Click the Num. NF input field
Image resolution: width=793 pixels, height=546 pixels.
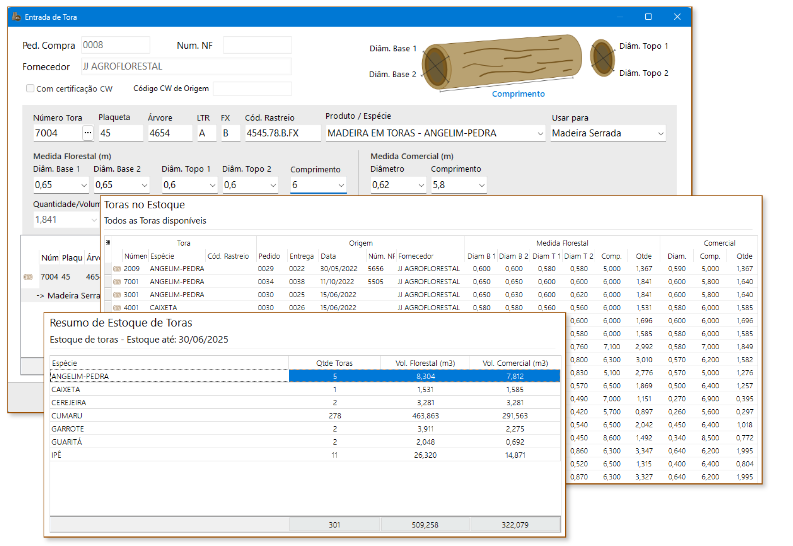[x=257, y=45]
